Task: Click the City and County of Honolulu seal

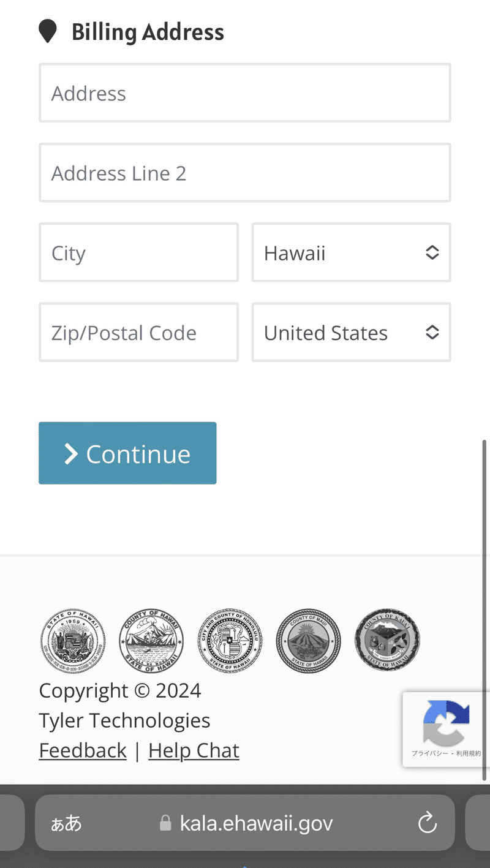Action: click(230, 641)
